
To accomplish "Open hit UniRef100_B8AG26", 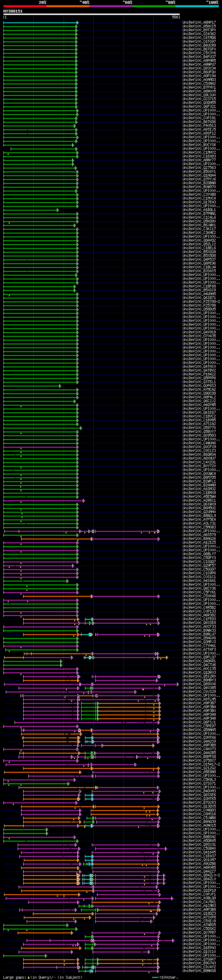I will pos(199,538).
